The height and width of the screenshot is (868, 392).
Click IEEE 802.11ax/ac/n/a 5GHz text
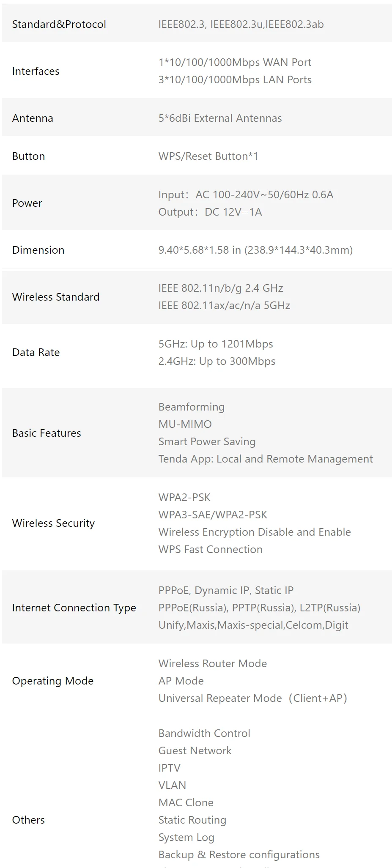pyautogui.click(x=224, y=306)
